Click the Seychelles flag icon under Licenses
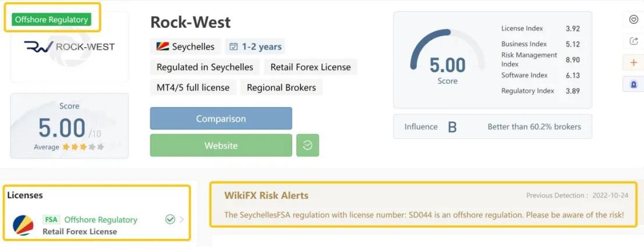The width and height of the screenshot is (644, 247). (x=23, y=225)
